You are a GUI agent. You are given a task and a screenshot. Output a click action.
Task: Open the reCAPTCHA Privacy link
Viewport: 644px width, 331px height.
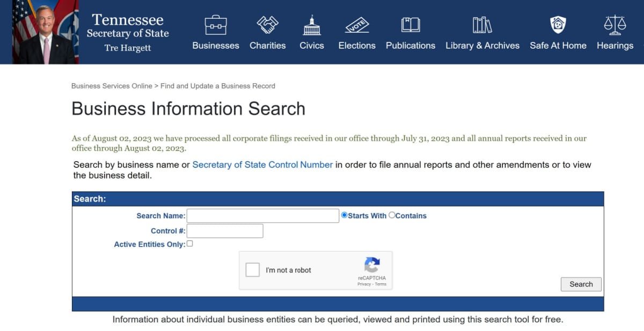[364, 284]
